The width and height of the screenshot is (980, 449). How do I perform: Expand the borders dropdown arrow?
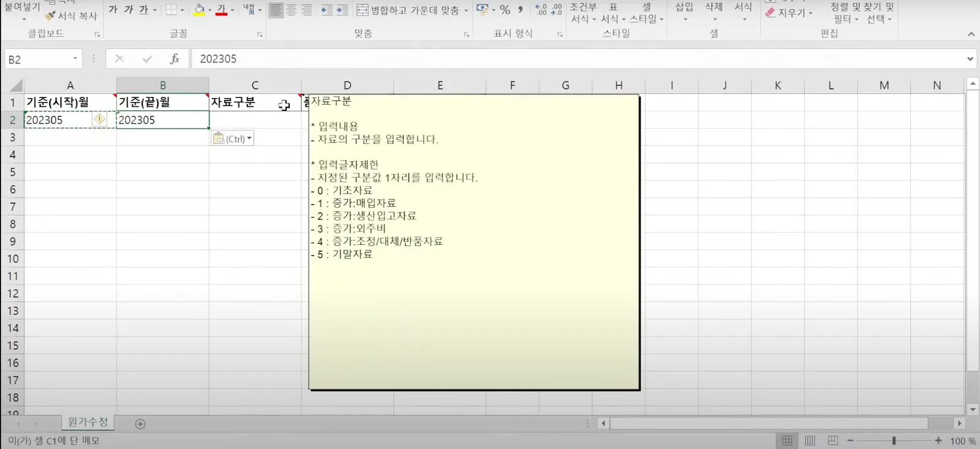point(182,10)
